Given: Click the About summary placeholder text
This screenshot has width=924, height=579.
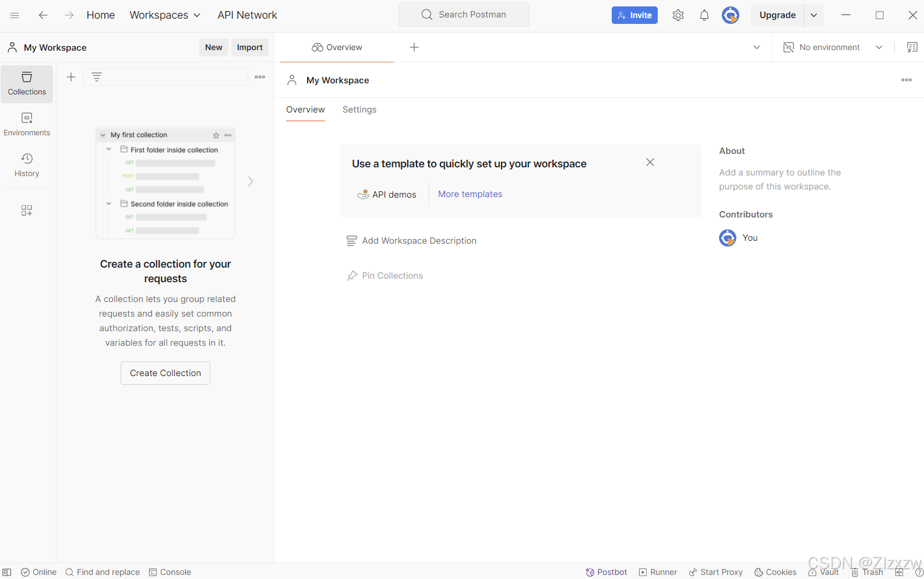Looking at the screenshot, I should tap(780, 180).
